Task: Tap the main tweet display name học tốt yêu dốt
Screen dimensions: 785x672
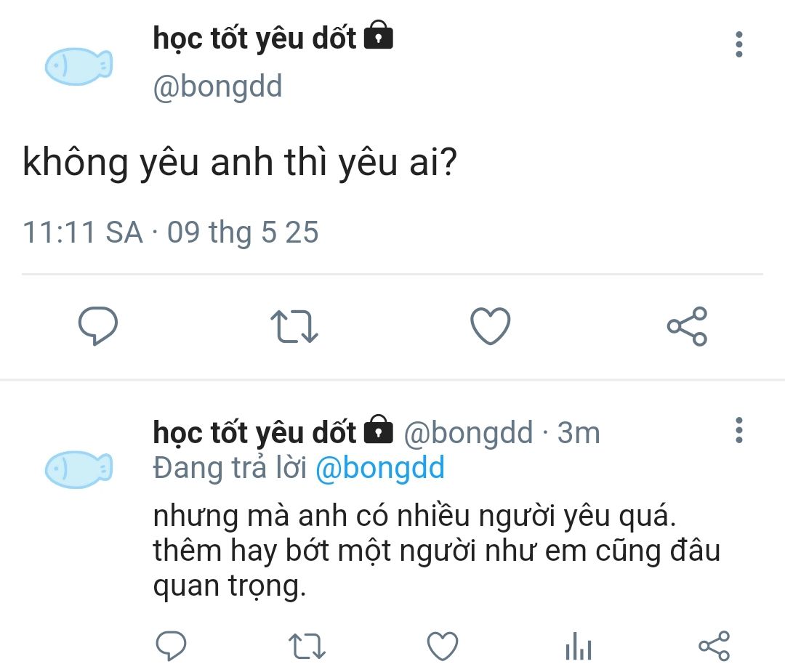Action: [254, 39]
